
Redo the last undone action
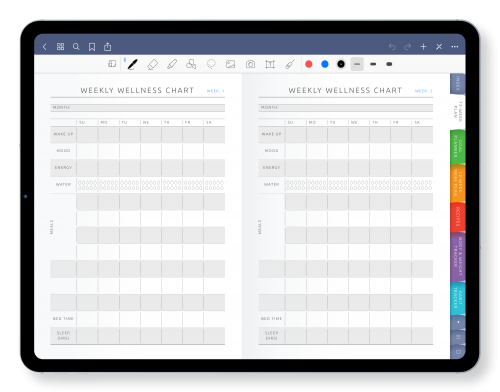[407, 47]
